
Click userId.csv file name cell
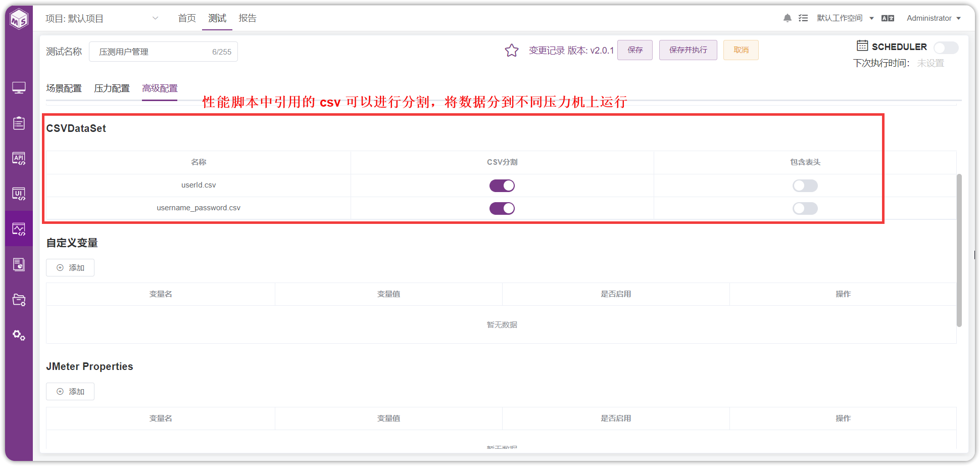pyautogui.click(x=199, y=185)
